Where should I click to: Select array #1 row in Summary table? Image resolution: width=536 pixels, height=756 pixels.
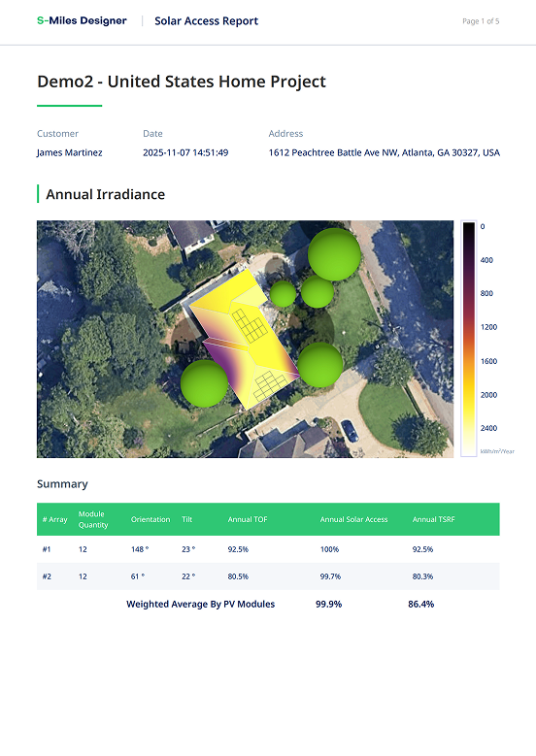tap(268, 549)
